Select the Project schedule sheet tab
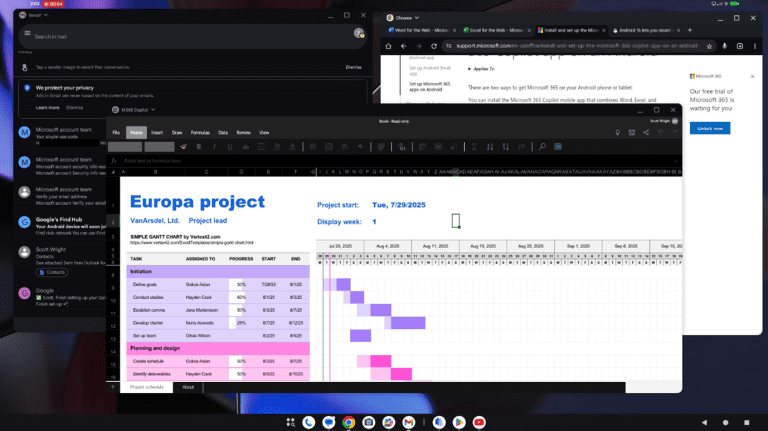 tap(146, 387)
